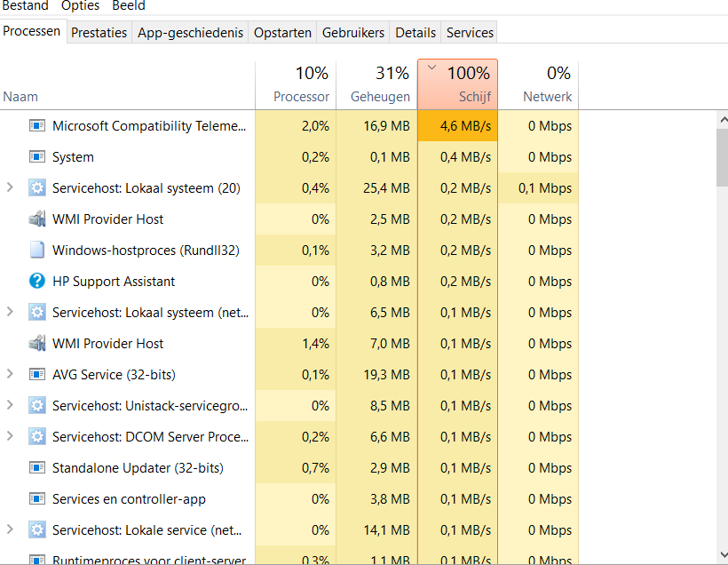Expand Servicehost: Lokale service (net...) group
This screenshot has height=565, width=728.
pyautogui.click(x=10, y=529)
